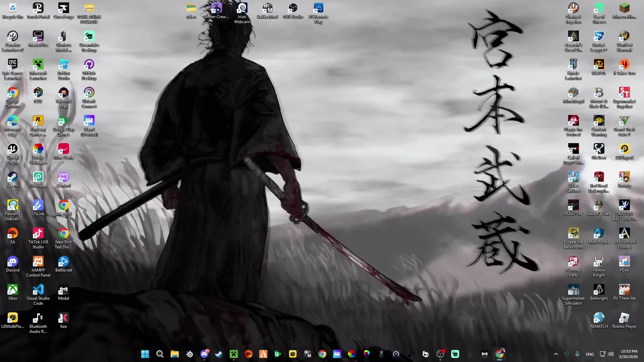
Task: Open ARK Survival Evolved shortcut
Action: click(624, 239)
